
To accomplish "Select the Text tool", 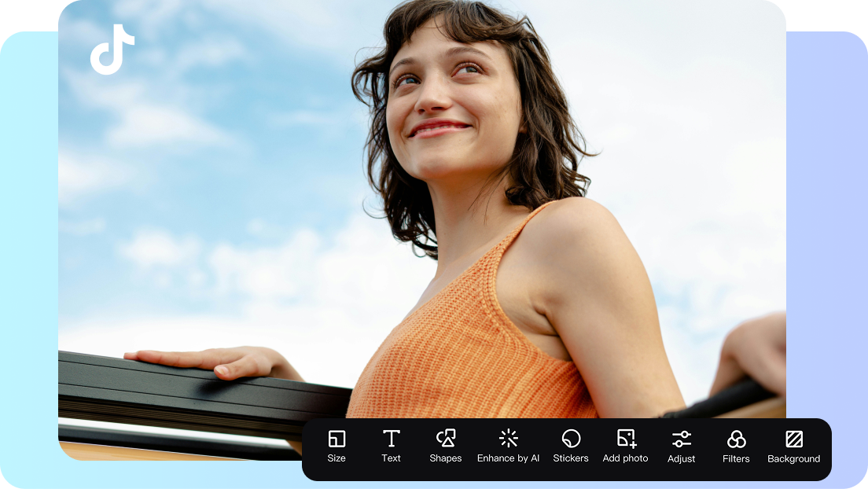I will [391, 447].
